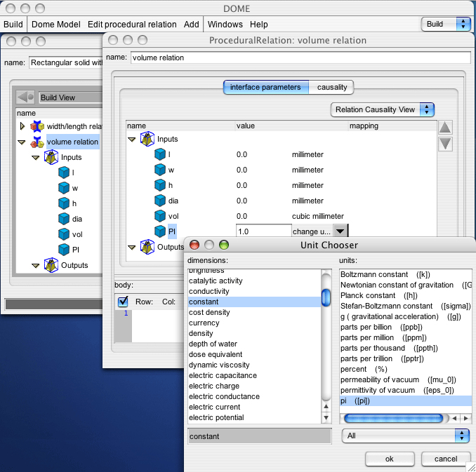Click the cube icon for w in left tree
Image resolution: width=476 pixels, height=472 pixels.
tap(64, 188)
